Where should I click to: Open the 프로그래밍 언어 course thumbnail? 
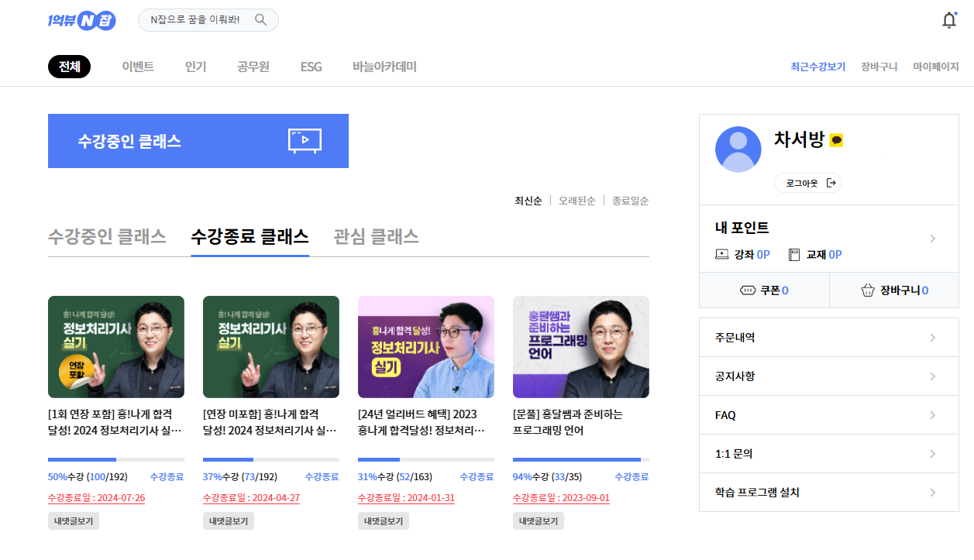click(x=581, y=347)
